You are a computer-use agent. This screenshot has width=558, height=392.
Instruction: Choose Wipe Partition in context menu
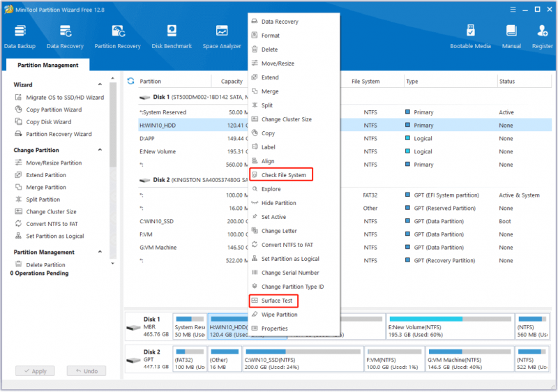coord(294,315)
